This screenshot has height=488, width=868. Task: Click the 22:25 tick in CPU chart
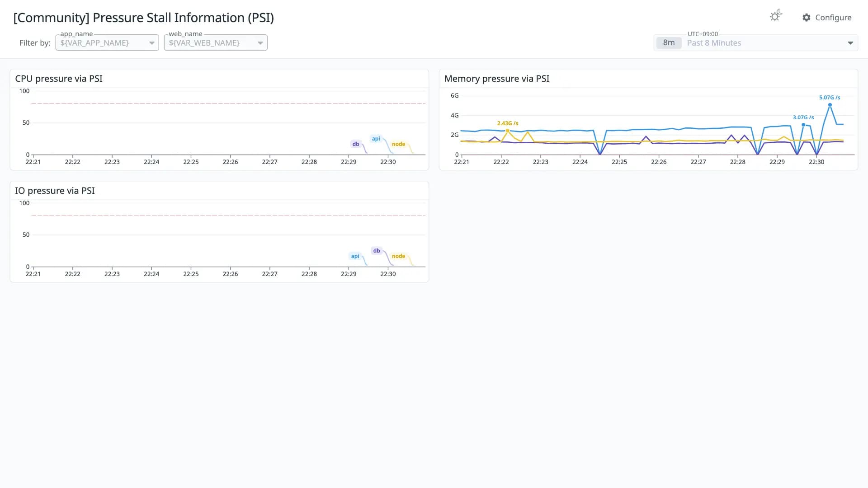(x=191, y=162)
